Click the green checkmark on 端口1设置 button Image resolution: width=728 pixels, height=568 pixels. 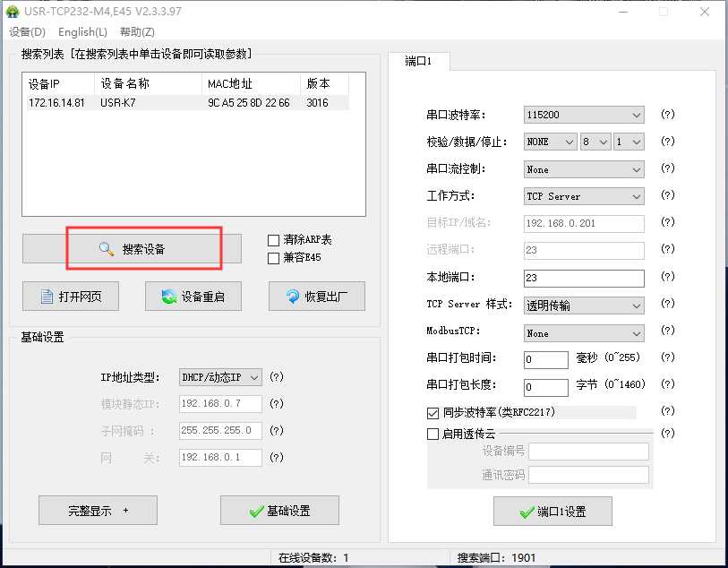click(527, 512)
